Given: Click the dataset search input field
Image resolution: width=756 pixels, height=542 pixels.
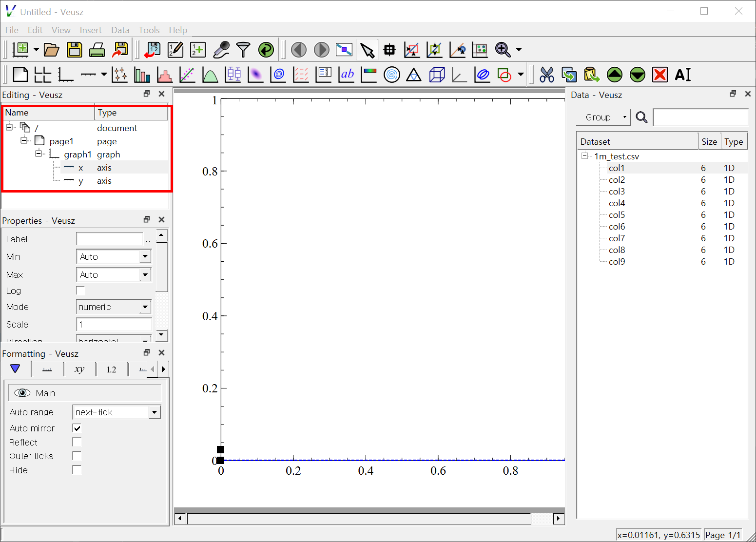Looking at the screenshot, I should tap(700, 117).
